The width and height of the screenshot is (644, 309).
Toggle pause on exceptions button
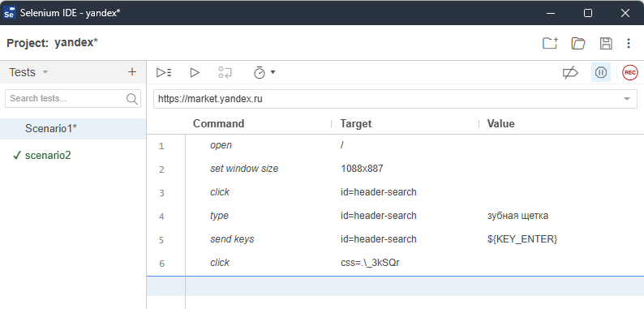coord(601,73)
